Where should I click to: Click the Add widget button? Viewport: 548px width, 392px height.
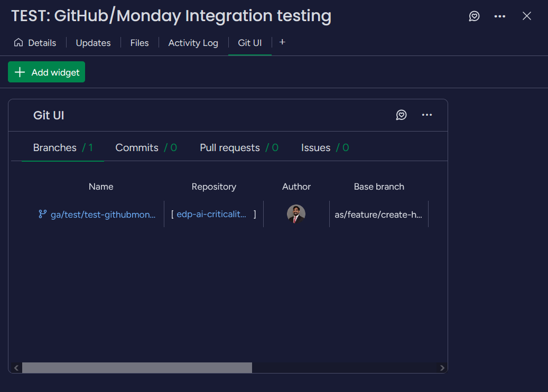[47, 72]
